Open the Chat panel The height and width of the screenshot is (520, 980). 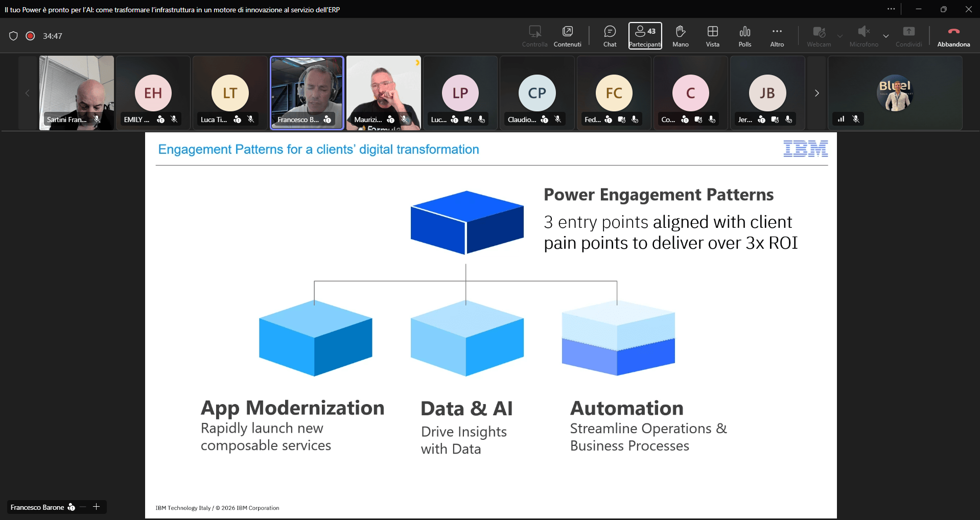610,36
